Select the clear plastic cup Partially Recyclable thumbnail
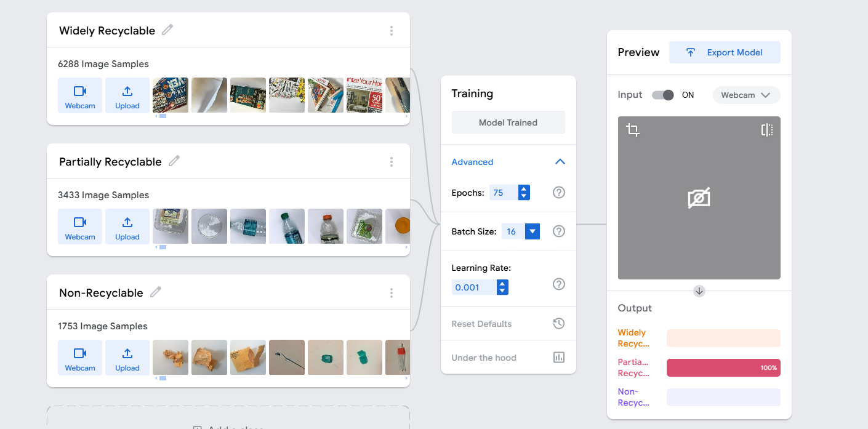Screen dimensions: 868x429 [x=209, y=226]
